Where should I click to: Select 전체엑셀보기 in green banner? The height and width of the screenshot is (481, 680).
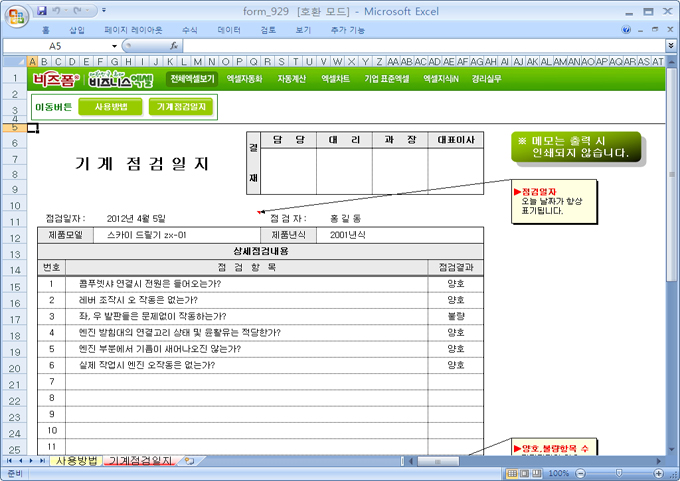tap(192, 79)
